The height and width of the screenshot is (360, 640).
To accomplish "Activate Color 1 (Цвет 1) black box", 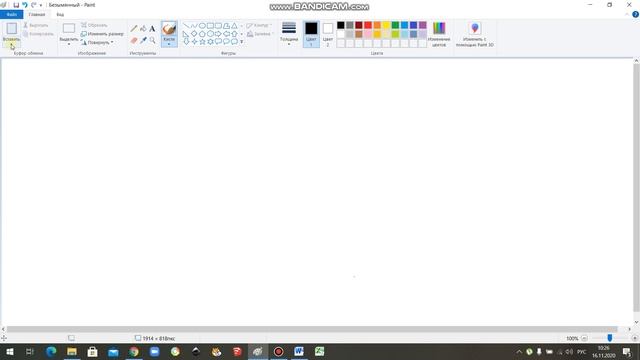I will (x=311, y=33).
